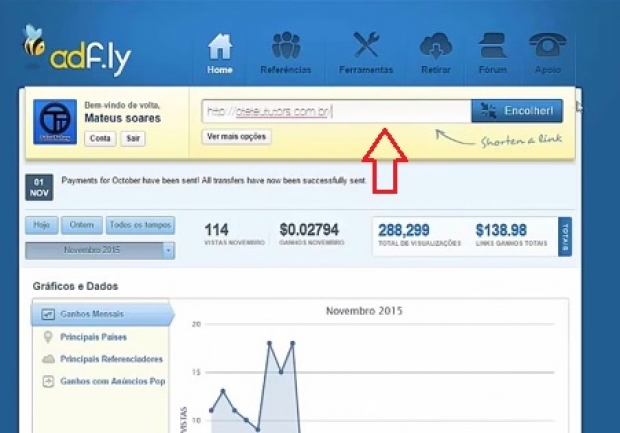620x433 pixels.
Task: Click the October payments announcement text
Action: point(214,181)
